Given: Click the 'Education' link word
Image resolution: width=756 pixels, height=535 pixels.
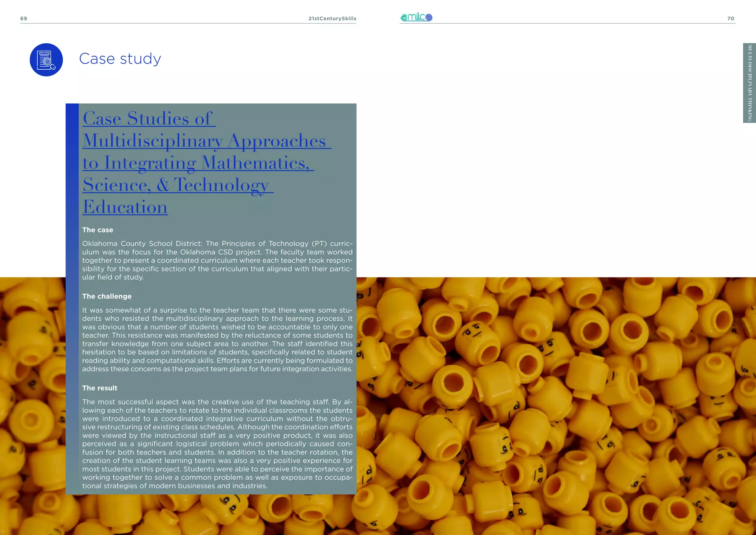Looking at the screenshot, I should pyautogui.click(x=125, y=207).
